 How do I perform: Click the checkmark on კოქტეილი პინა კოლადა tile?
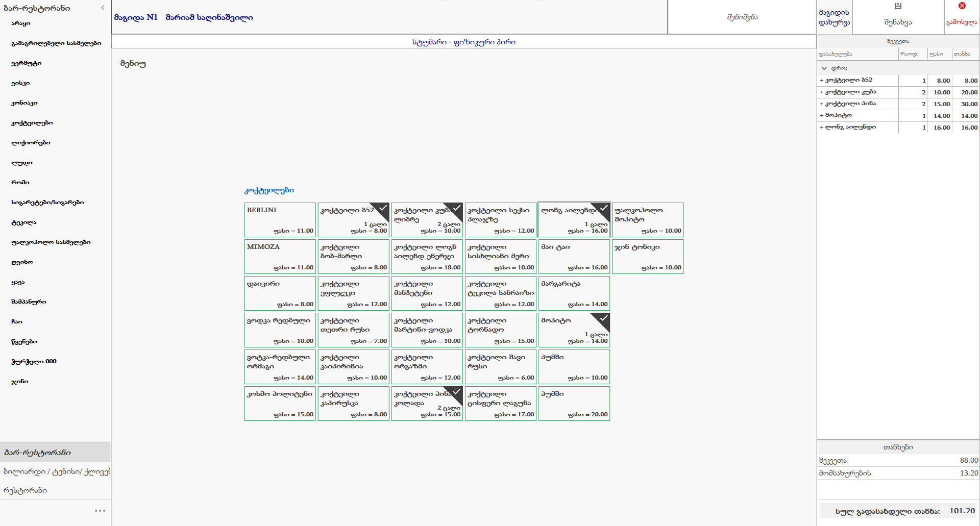point(456,392)
